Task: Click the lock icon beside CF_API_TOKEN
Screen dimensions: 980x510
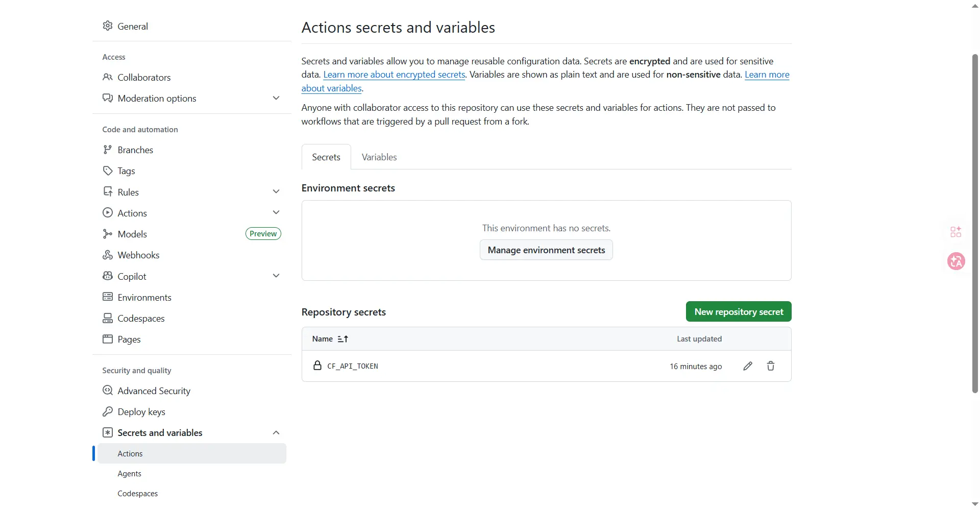Action: point(317,366)
